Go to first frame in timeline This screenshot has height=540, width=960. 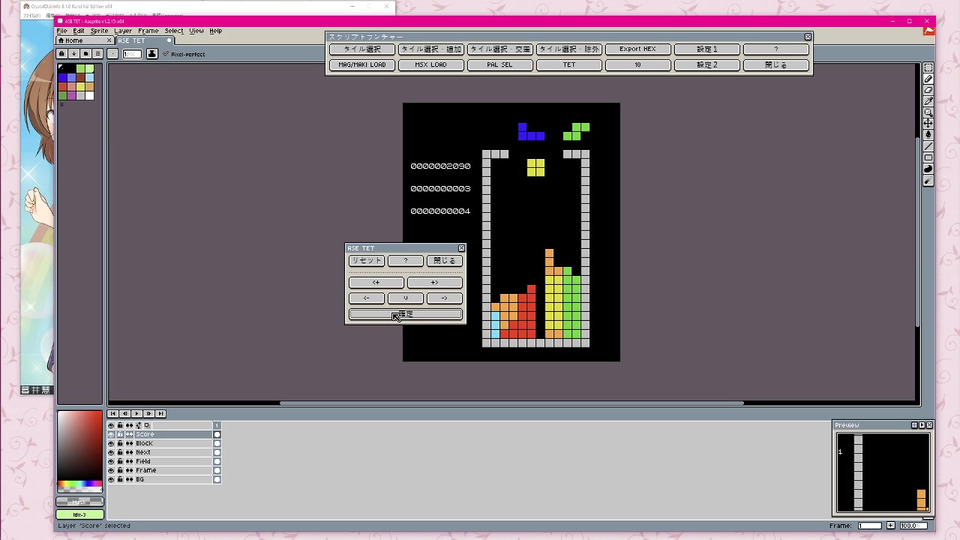(113, 414)
